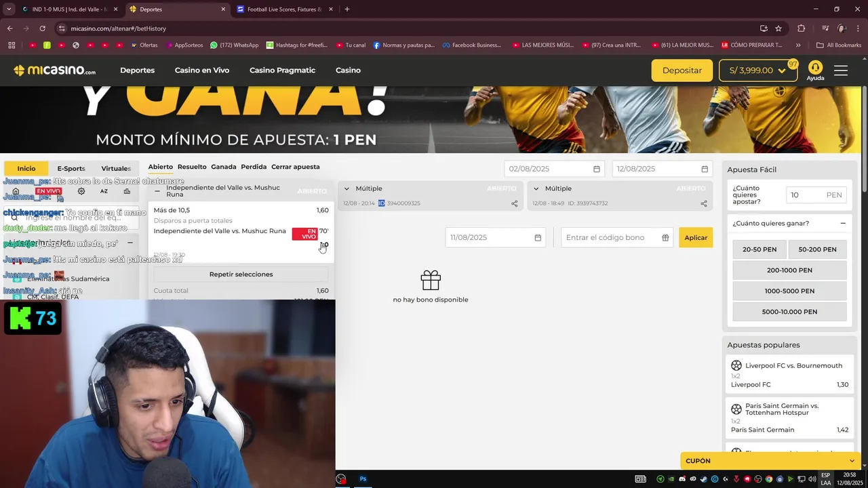
Task: Reload the page in Chrome
Action: click(42, 28)
